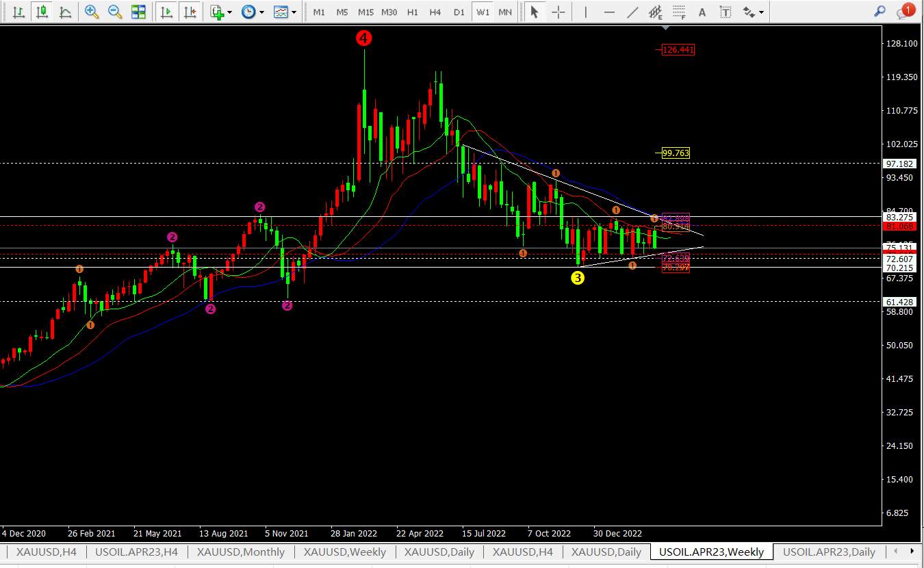The width and height of the screenshot is (924, 568).
Task: Draw Fibonacci retracement tool
Action: 679,12
